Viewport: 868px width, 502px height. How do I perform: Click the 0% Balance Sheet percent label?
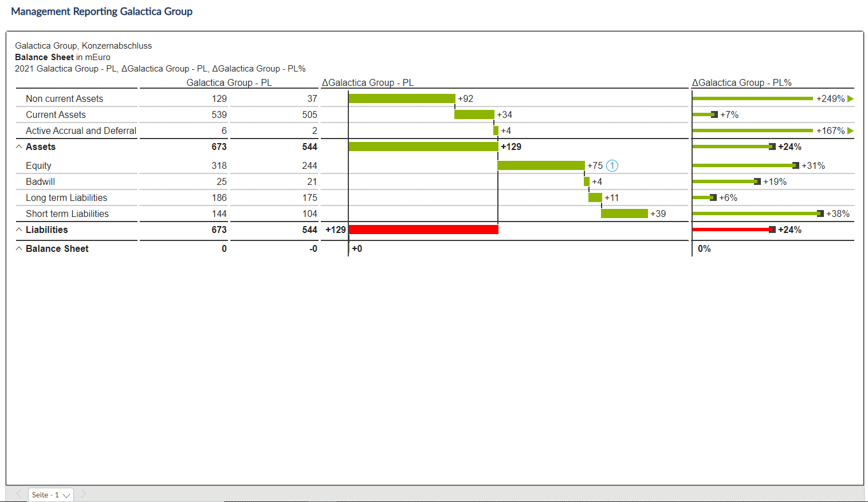click(704, 248)
